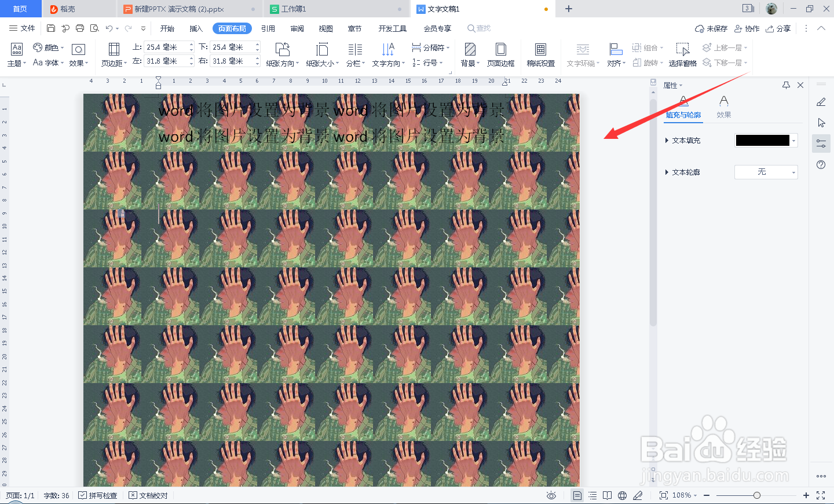Open Page Border (页面边框) dialog
The image size is (834, 504).
pyautogui.click(x=501, y=55)
